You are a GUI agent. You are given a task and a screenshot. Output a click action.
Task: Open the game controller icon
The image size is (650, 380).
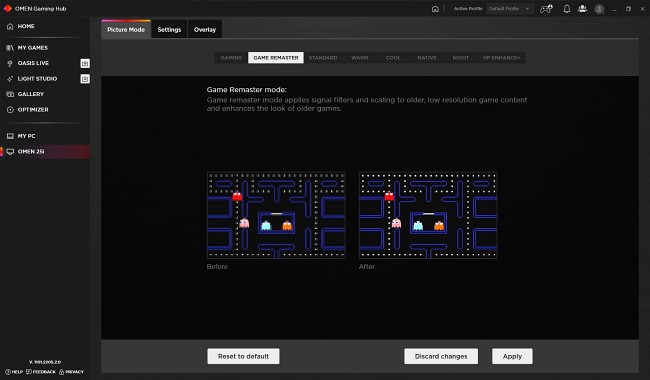(546, 9)
